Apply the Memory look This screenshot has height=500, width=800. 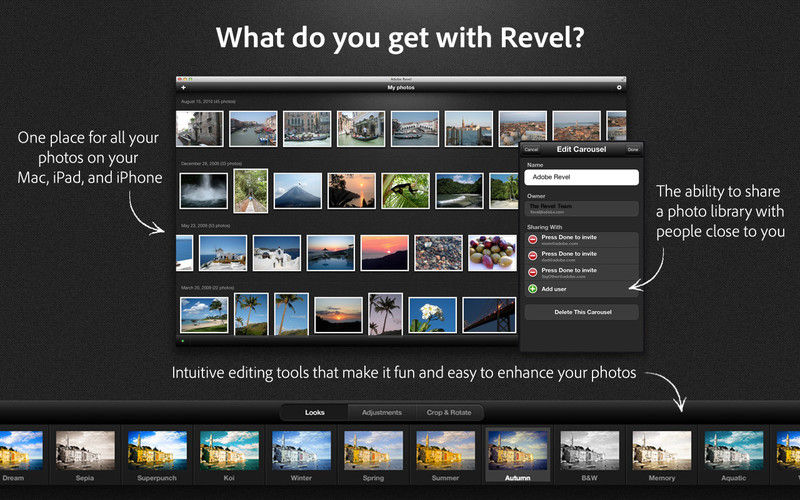[x=662, y=451]
